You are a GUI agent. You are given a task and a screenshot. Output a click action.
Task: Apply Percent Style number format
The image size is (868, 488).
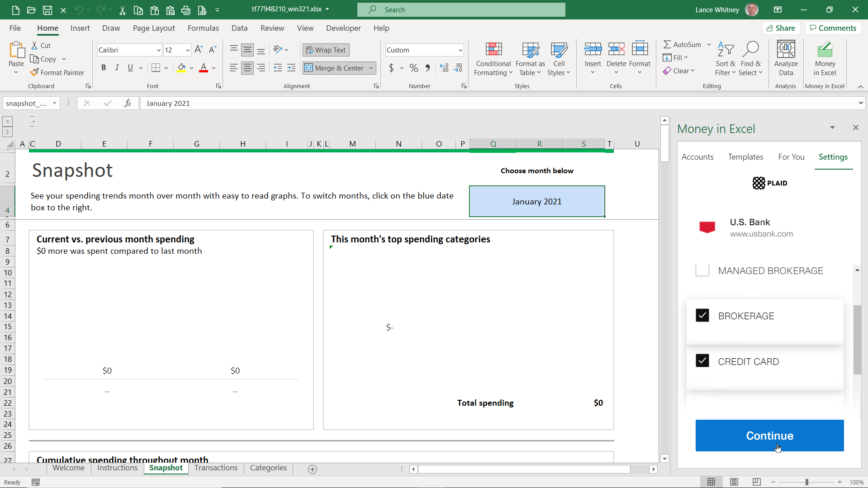pos(413,68)
